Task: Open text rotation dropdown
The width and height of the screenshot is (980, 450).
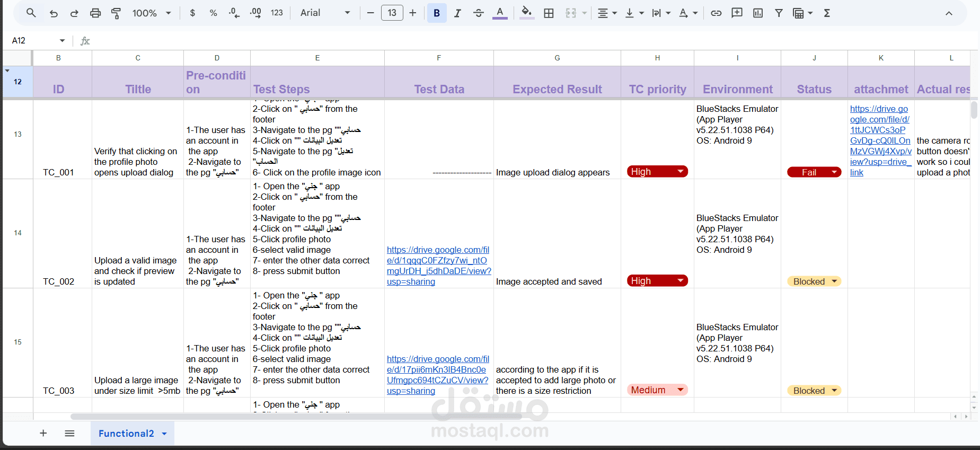Action: point(688,13)
